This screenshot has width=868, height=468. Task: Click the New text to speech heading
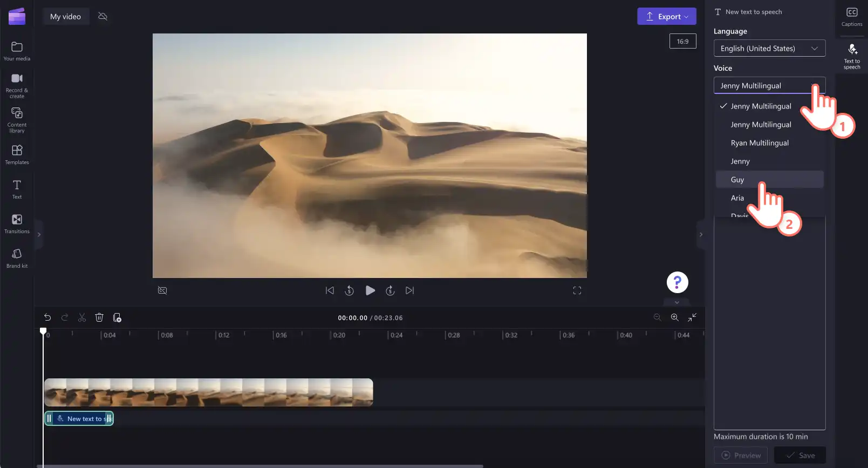pyautogui.click(x=753, y=12)
